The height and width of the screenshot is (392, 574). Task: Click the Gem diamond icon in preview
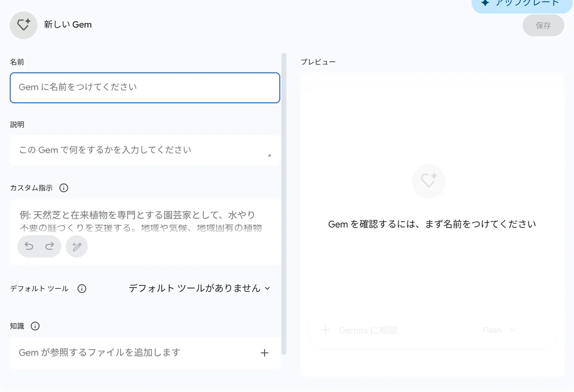tap(429, 181)
